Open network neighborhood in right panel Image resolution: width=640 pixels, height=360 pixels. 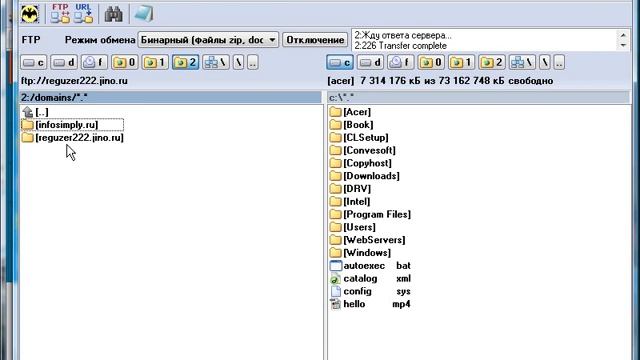click(x=522, y=62)
